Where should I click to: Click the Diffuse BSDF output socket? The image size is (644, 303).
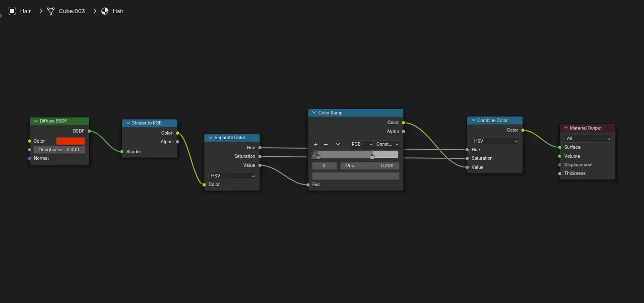coord(89,131)
